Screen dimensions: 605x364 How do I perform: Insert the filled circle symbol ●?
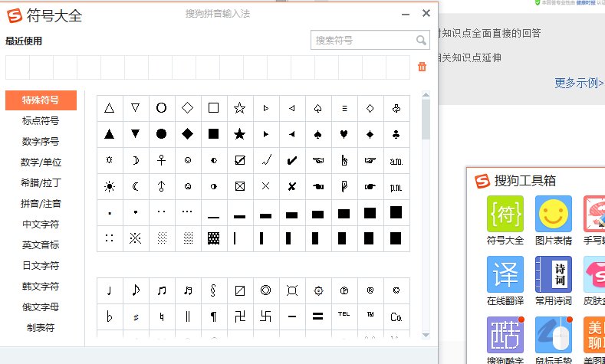[x=162, y=134]
